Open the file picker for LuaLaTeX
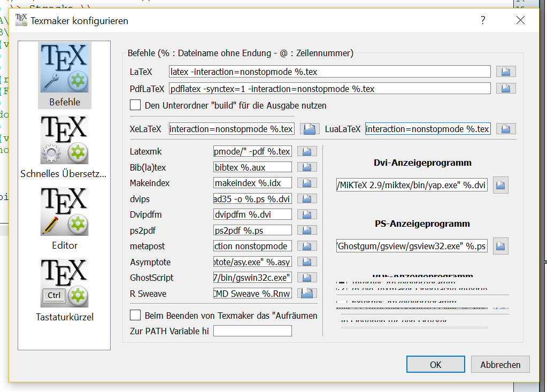Screen dimensions: 547x392 click(505, 128)
